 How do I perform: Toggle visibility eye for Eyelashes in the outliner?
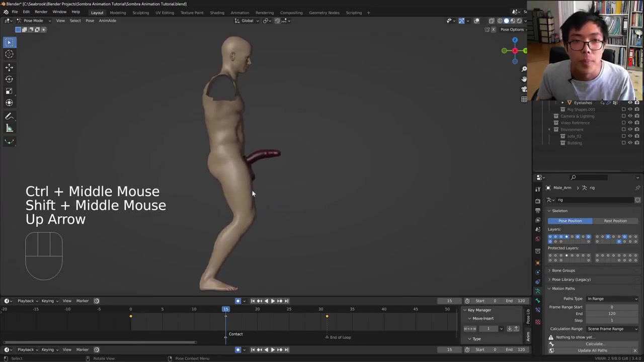tap(630, 103)
